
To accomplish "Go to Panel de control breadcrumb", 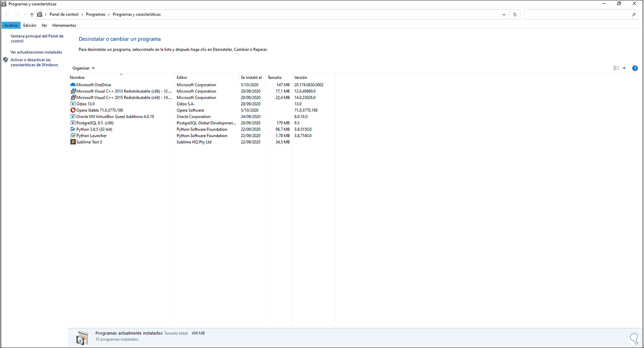I will click(x=64, y=15).
